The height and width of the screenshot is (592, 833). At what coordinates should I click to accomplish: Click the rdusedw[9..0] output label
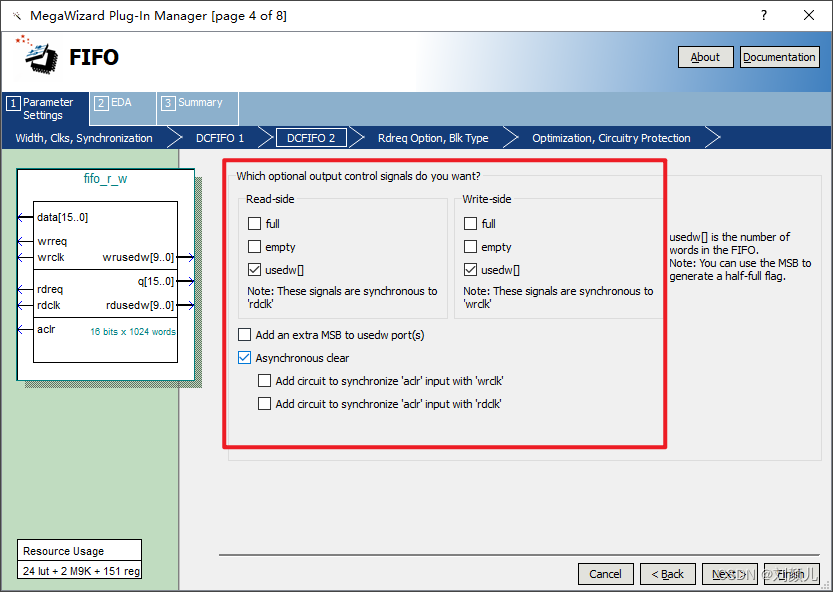coord(140,305)
